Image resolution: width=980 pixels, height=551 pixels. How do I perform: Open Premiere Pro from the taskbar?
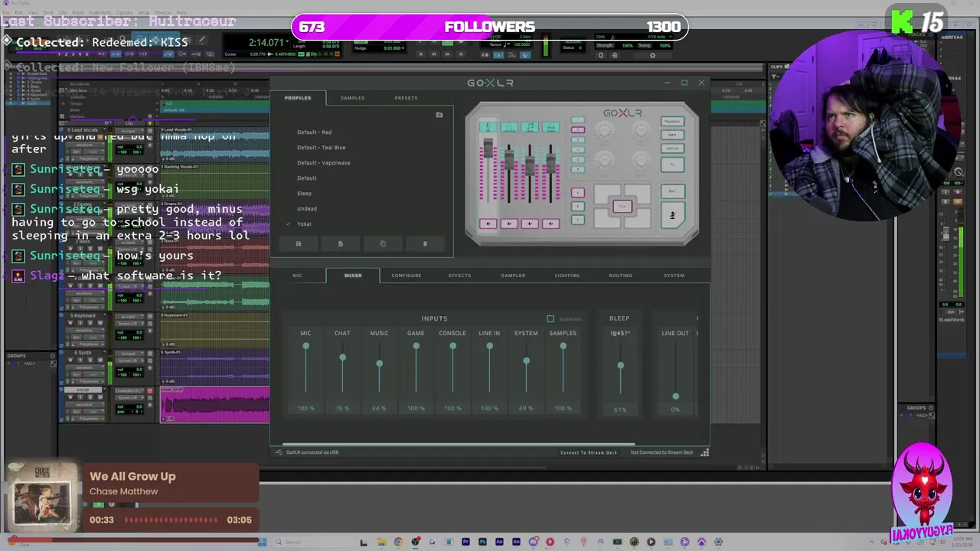pyautogui.click(x=465, y=542)
